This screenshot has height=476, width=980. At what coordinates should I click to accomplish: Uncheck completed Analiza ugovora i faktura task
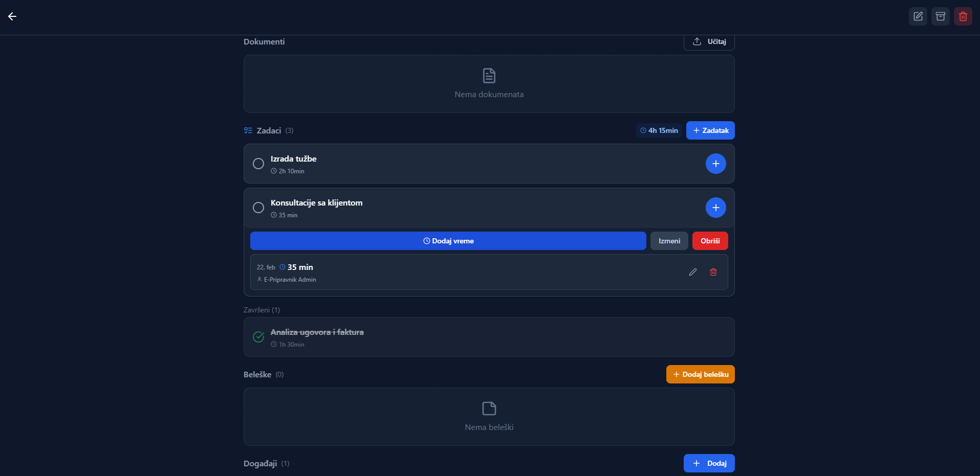point(258,337)
